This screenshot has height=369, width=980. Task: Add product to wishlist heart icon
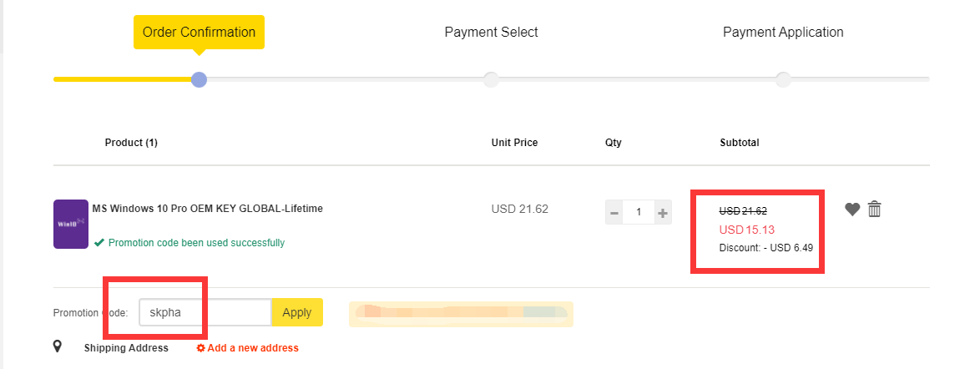click(852, 210)
